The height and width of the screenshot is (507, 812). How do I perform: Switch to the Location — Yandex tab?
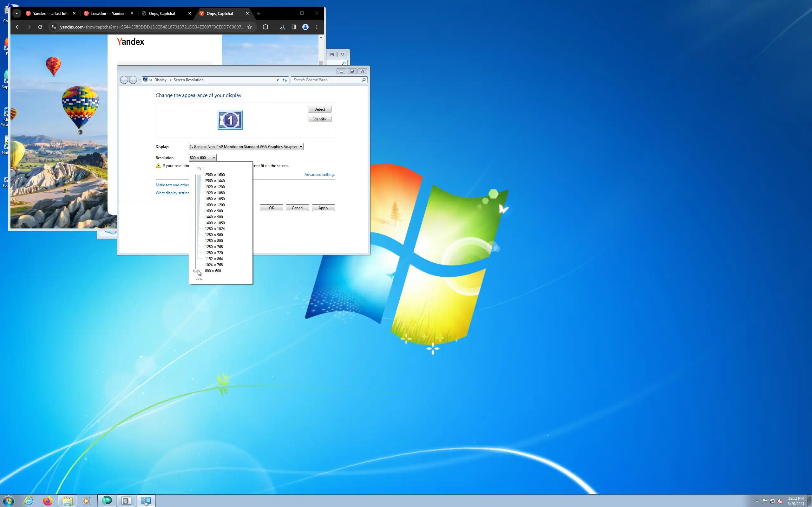click(x=108, y=13)
